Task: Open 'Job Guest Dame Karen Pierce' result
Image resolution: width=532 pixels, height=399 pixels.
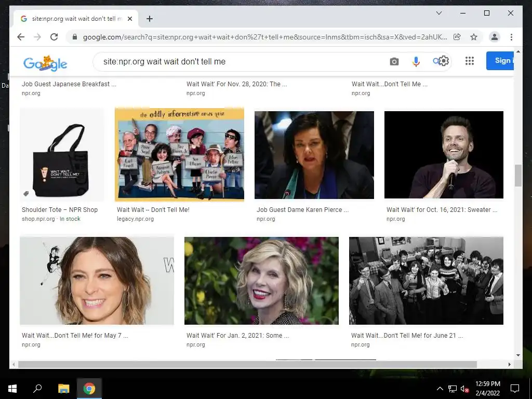Action: pyautogui.click(x=302, y=210)
